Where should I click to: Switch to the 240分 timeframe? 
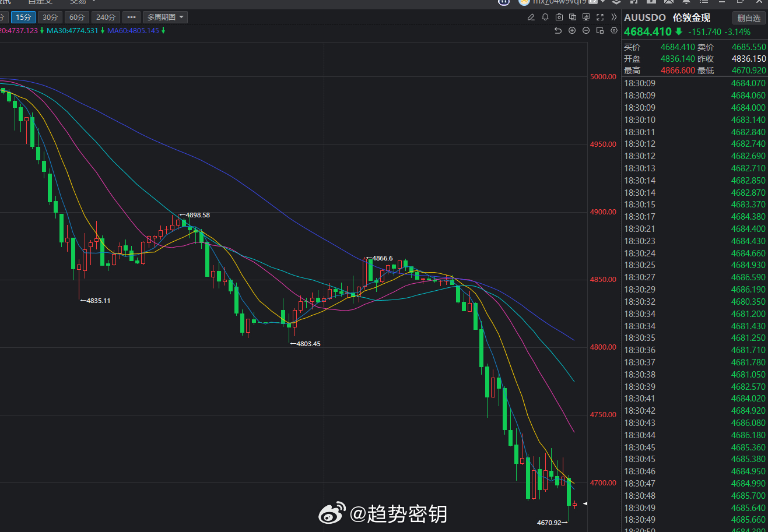pyautogui.click(x=106, y=17)
